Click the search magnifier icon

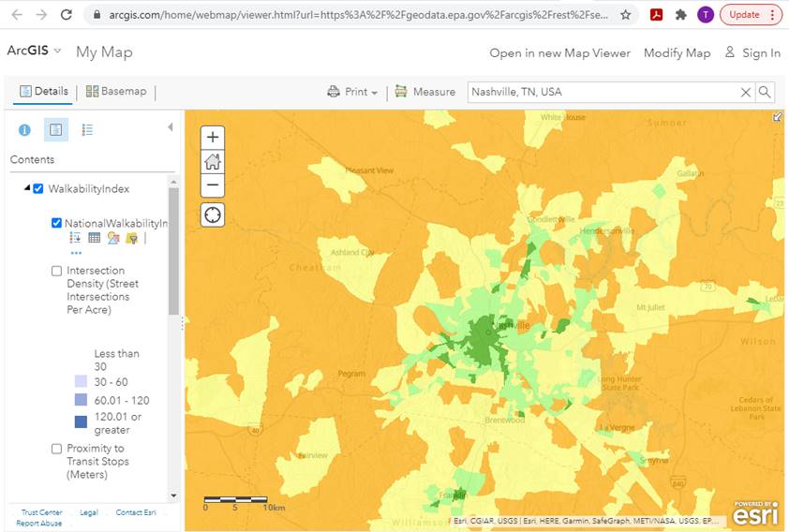(765, 92)
